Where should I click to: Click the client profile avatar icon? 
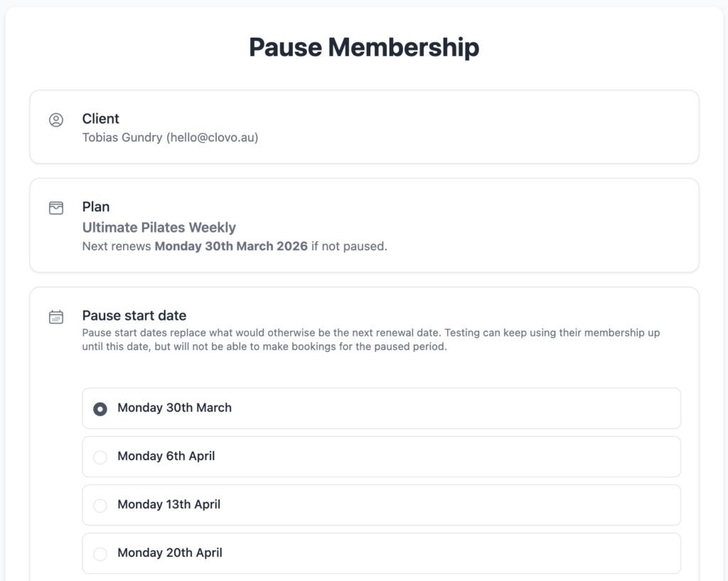click(56, 120)
